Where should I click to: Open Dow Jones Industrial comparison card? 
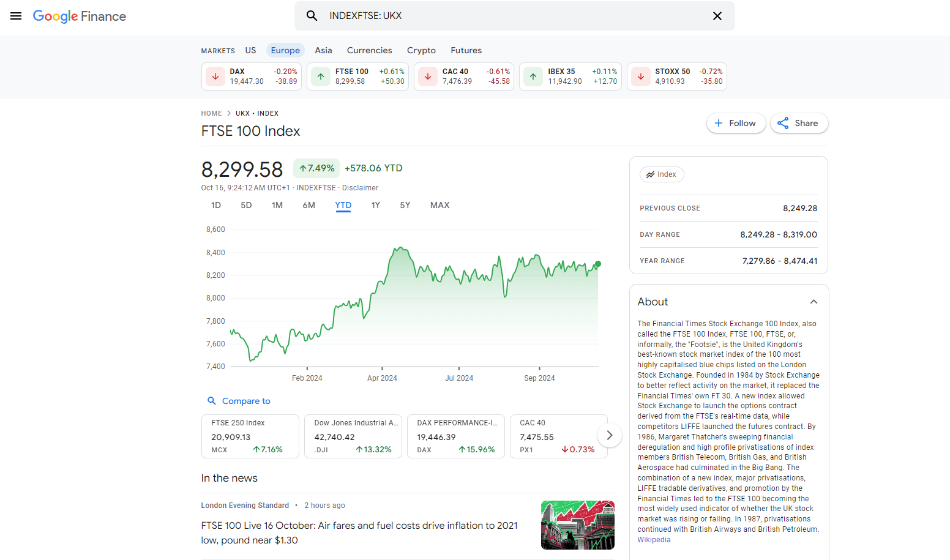click(x=353, y=436)
